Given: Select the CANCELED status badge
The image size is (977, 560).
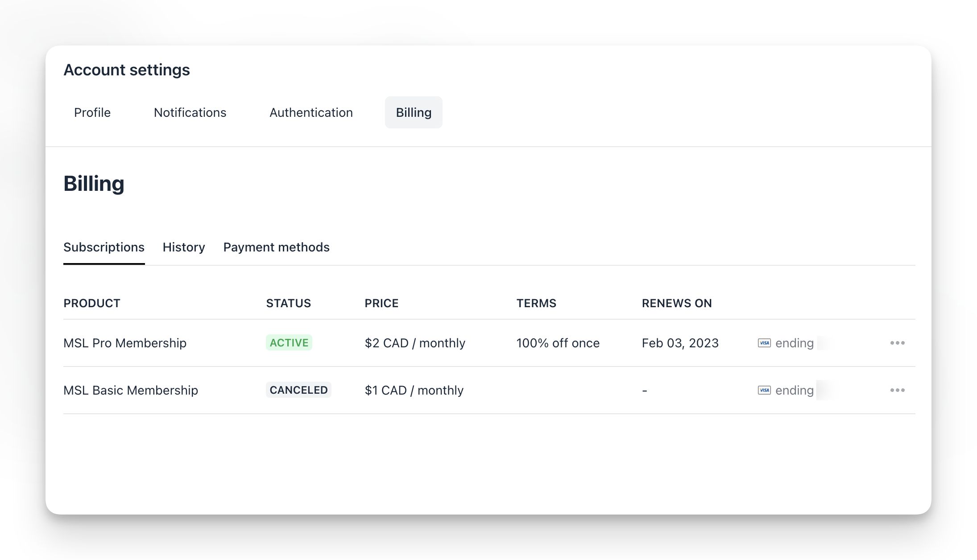Looking at the screenshot, I should point(298,390).
